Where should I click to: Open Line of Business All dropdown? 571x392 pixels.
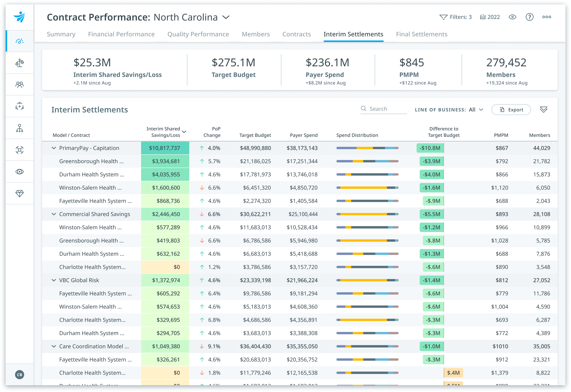click(x=476, y=110)
